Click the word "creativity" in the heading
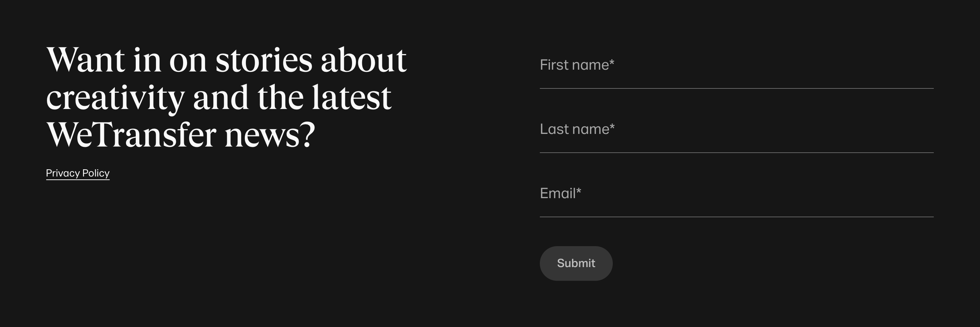 [x=115, y=98]
